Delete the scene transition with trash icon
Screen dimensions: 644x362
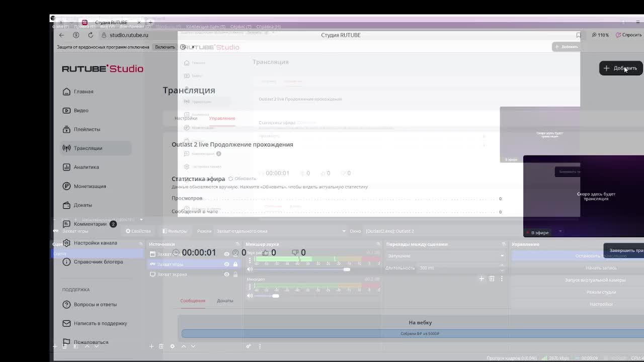[492, 279]
